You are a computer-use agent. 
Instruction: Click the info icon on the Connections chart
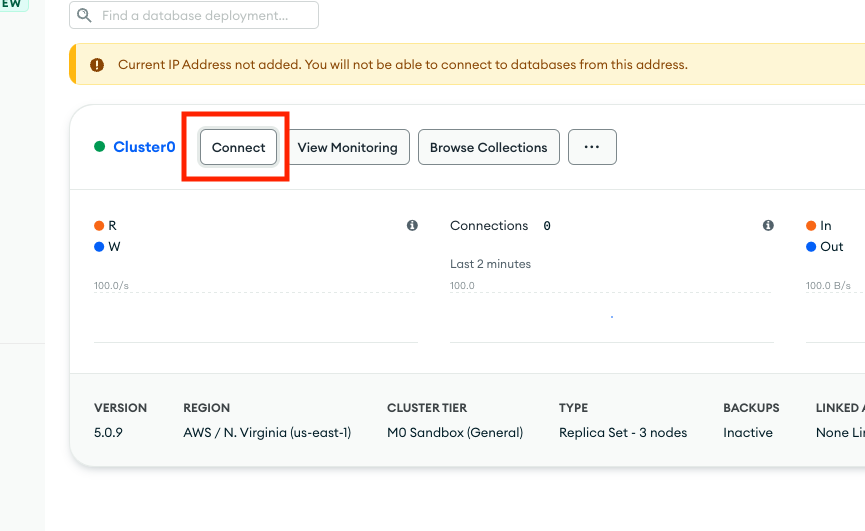pos(768,226)
